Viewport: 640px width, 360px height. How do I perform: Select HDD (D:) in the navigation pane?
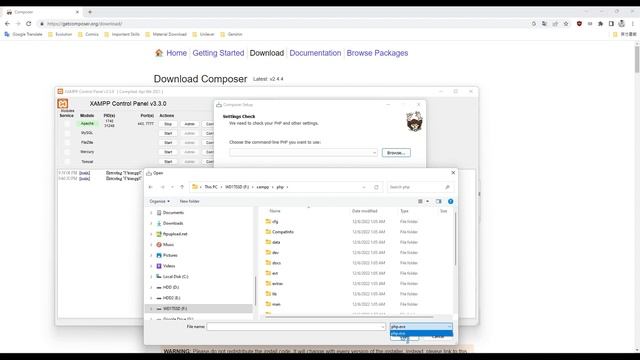point(171,287)
